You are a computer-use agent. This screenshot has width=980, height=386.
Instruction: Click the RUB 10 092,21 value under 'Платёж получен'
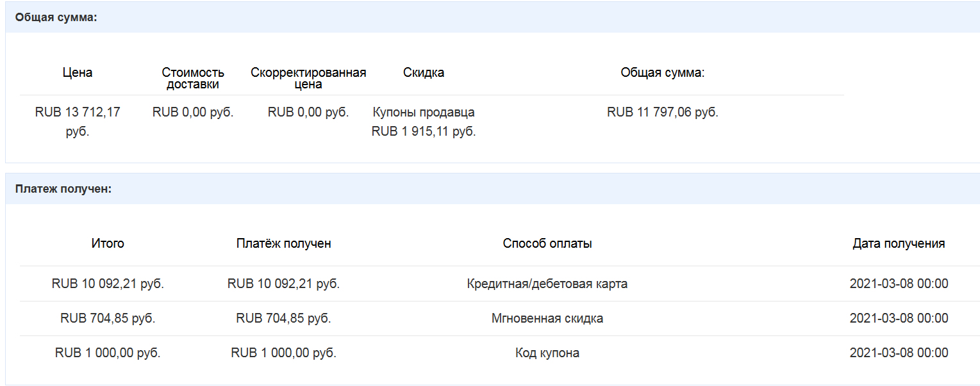(283, 284)
